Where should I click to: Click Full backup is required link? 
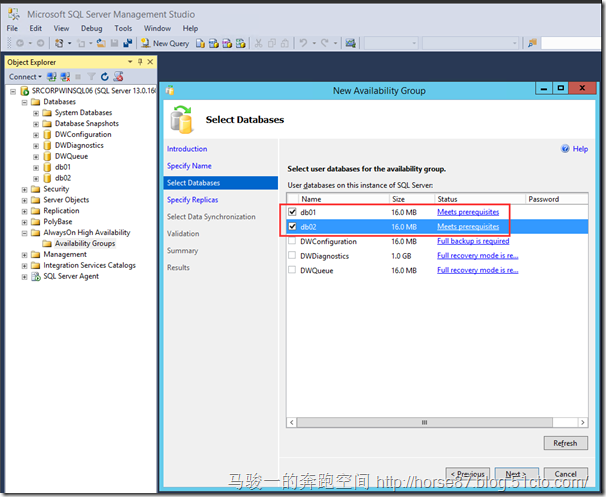pyautogui.click(x=473, y=241)
